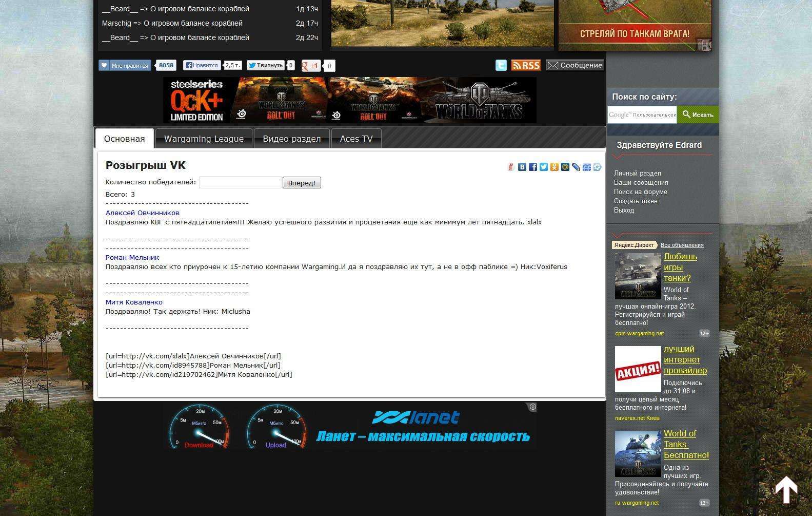Screen dimensions: 812x516
Task: Click the 'Стреляй по танкам врага!' banner
Action: [635, 25]
